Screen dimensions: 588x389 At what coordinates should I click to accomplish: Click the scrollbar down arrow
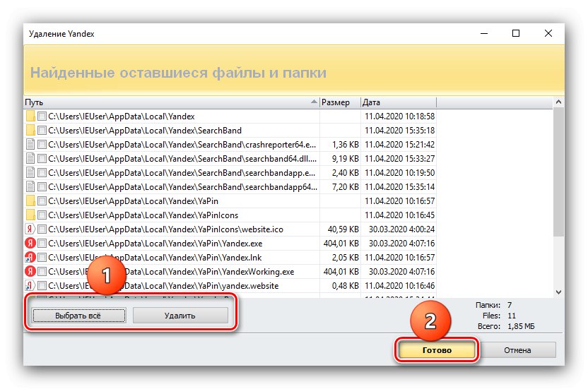coord(558,292)
